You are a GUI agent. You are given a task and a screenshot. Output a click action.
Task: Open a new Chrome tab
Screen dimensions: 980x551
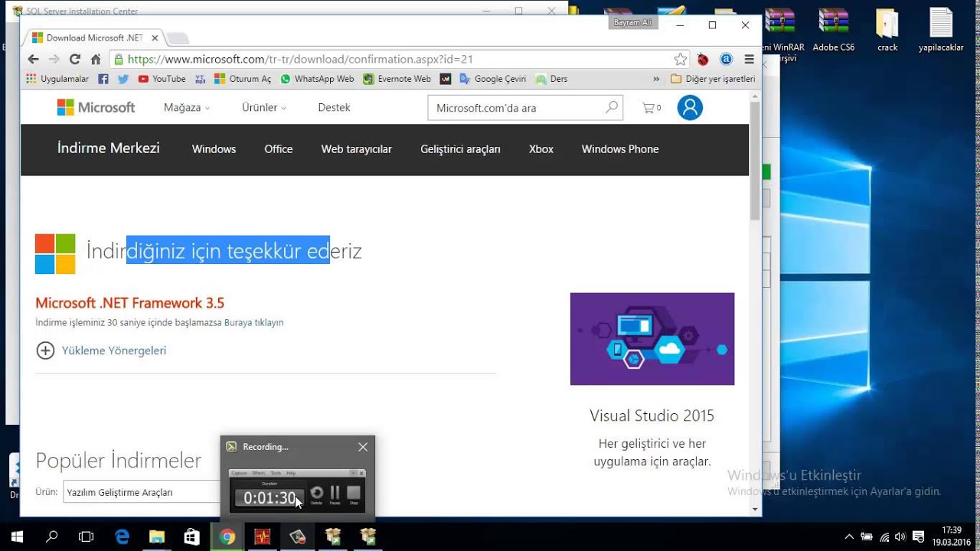pyautogui.click(x=177, y=37)
